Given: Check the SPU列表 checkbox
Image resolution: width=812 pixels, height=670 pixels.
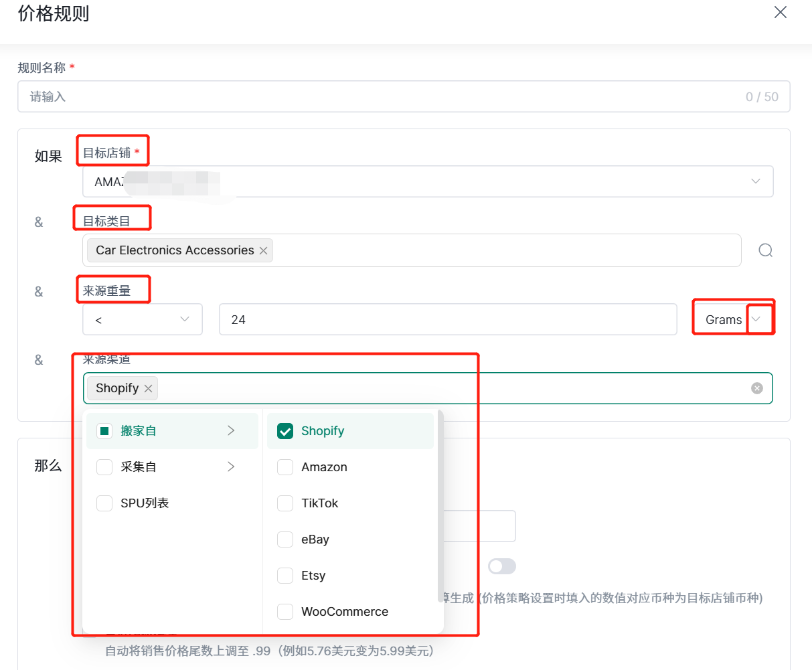Looking at the screenshot, I should click(104, 503).
